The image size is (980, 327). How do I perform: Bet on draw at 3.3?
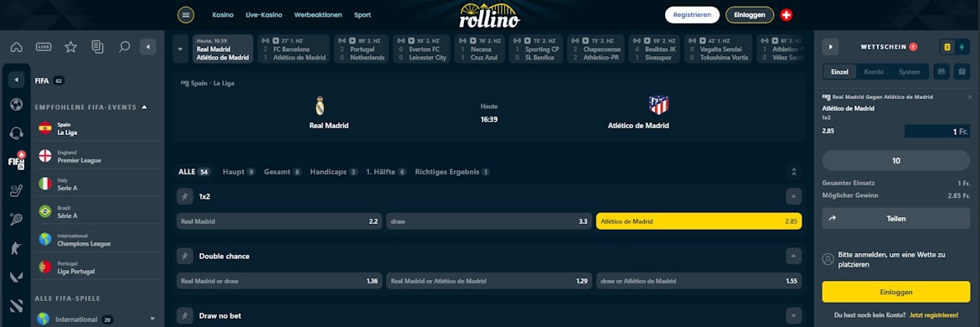click(x=488, y=221)
